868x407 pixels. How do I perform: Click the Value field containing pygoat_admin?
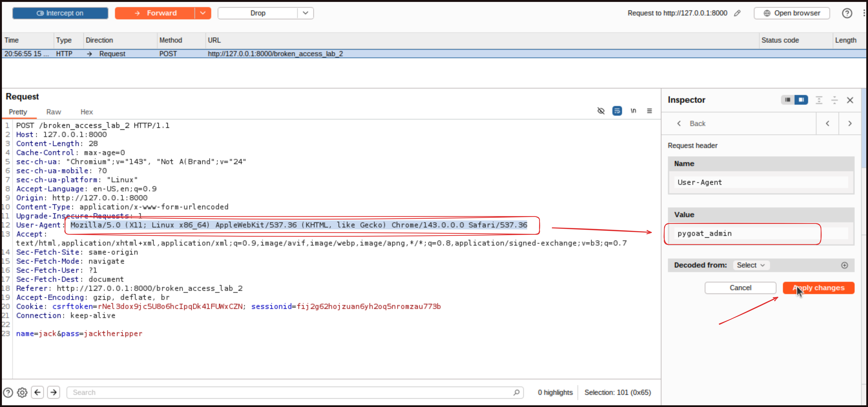[x=761, y=233]
